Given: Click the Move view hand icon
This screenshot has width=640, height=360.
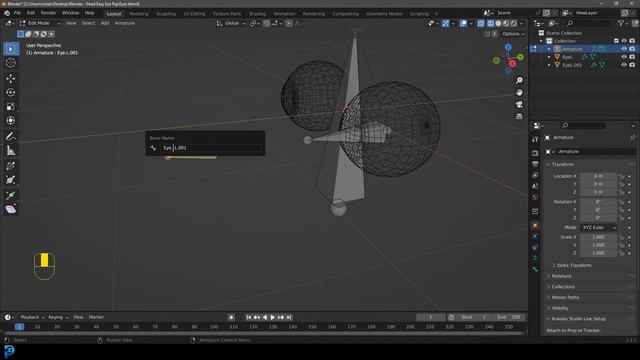Looking at the screenshot, I should [519, 93].
